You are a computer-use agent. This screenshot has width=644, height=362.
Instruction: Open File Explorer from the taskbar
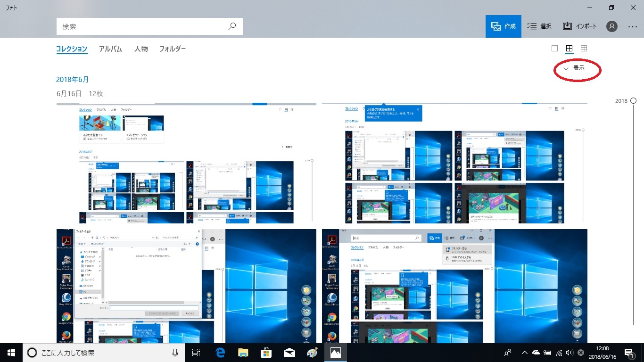(243, 353)
